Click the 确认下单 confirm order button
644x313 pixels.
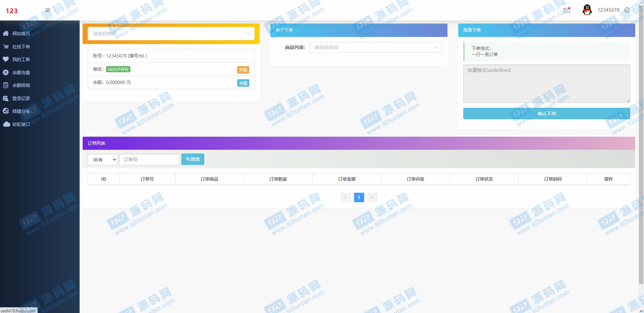tap(547, 114)
